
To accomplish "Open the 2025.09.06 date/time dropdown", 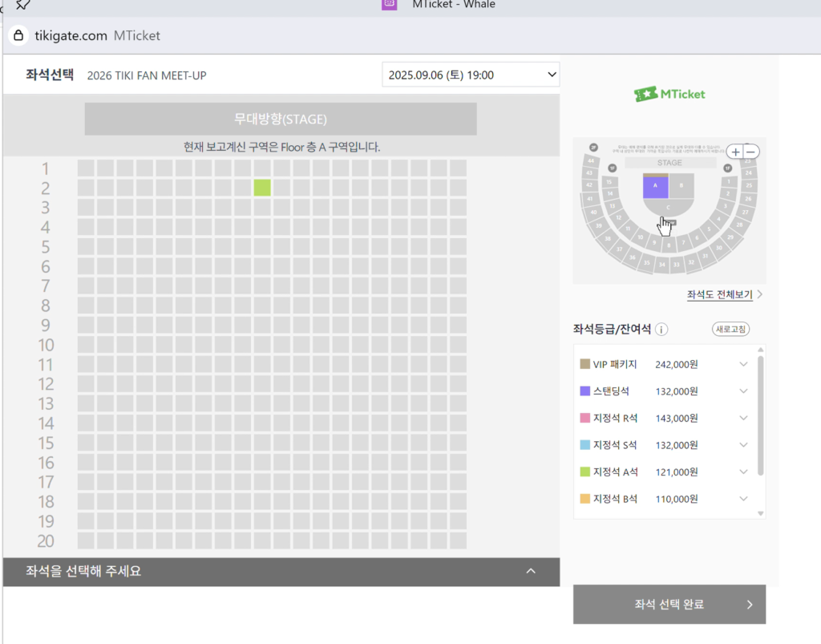I will [471, 75].
